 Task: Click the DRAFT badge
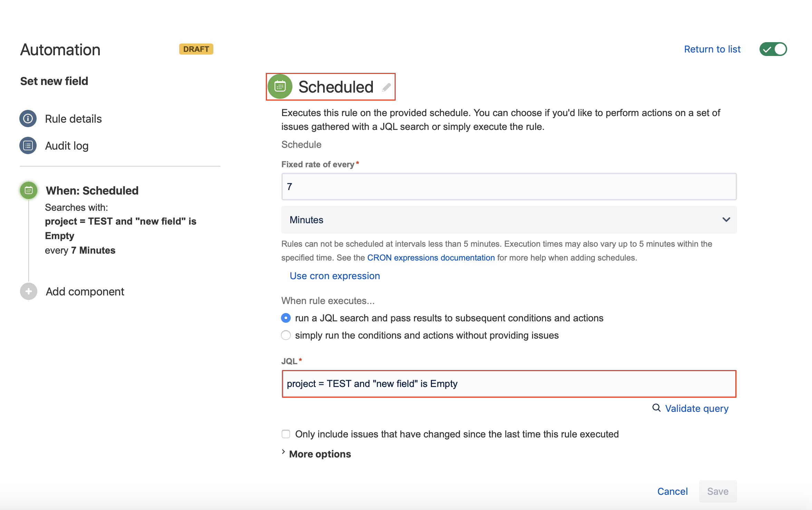pyautogui.click(x=196, y=49)
